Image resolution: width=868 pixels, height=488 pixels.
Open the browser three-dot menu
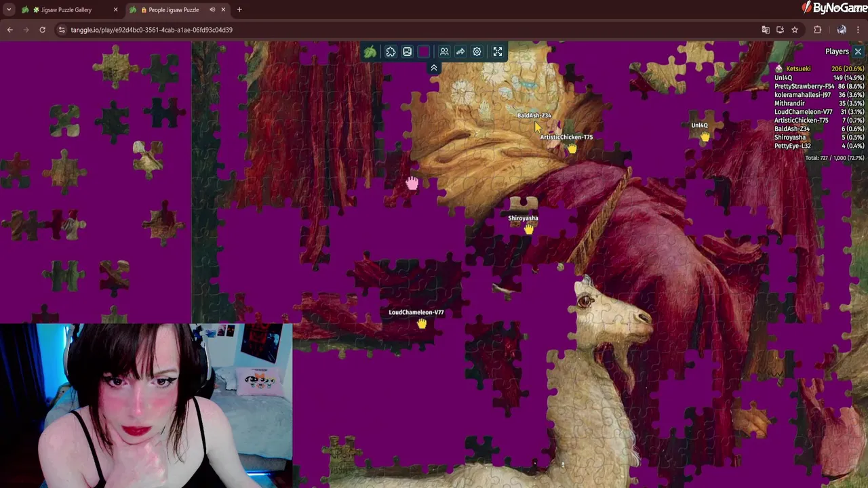pyautogui.click(x=859, y=30)
